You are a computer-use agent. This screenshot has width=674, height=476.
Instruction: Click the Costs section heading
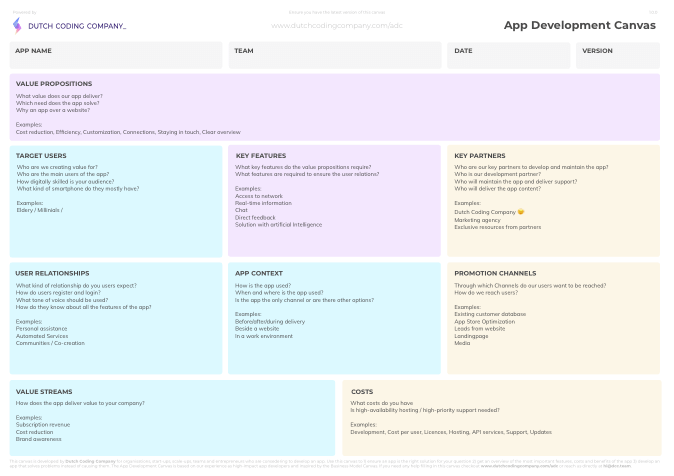click(362, 392)
